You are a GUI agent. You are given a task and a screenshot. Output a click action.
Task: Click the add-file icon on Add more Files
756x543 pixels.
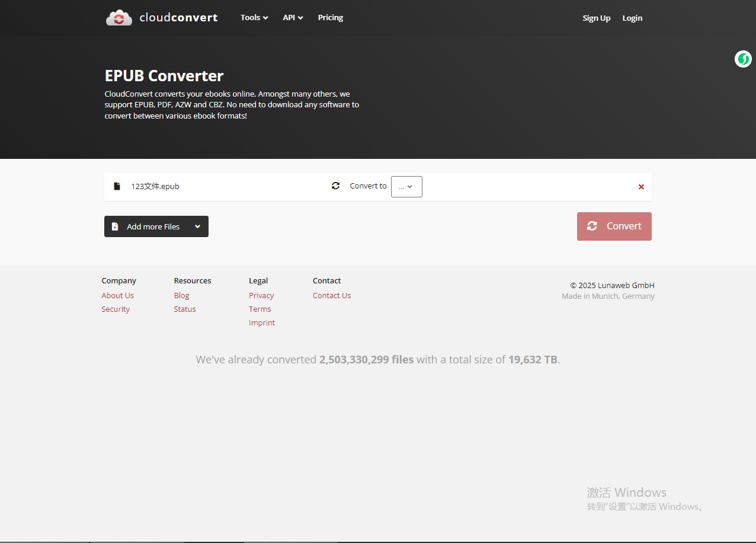click(115, 226)
